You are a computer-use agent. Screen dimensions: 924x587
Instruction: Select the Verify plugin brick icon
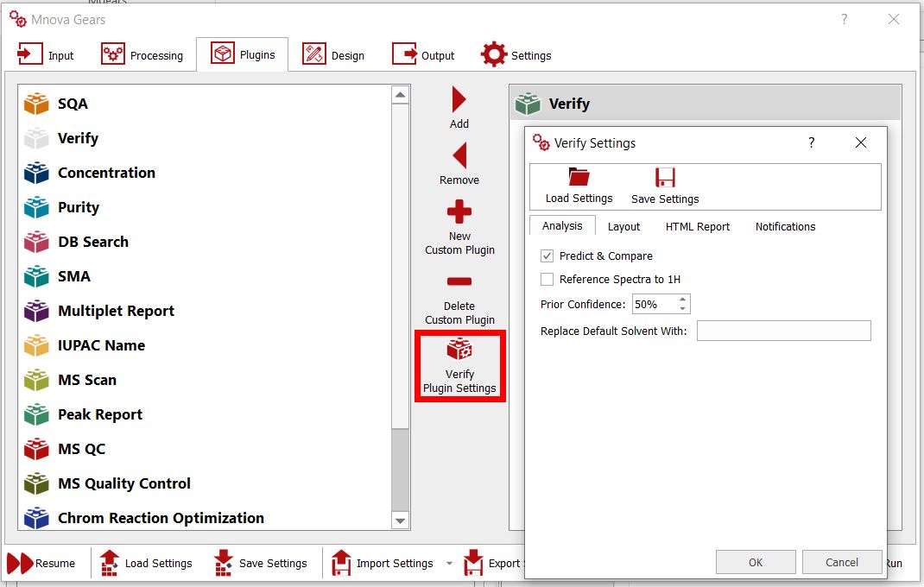coord(36,138)
